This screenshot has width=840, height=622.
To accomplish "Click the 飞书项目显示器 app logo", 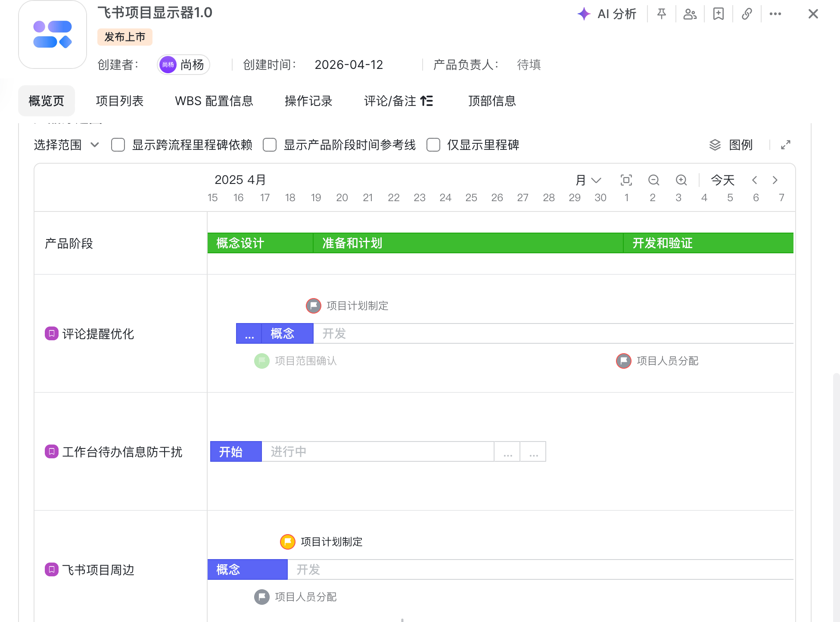I will pyautogui.click(x=53, y=34).
